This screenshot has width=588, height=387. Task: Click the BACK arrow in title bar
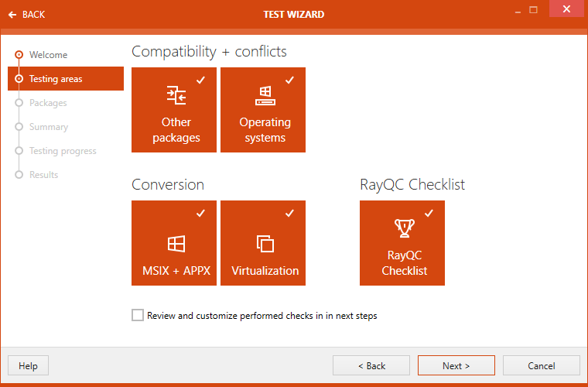(x=12, y=15)
